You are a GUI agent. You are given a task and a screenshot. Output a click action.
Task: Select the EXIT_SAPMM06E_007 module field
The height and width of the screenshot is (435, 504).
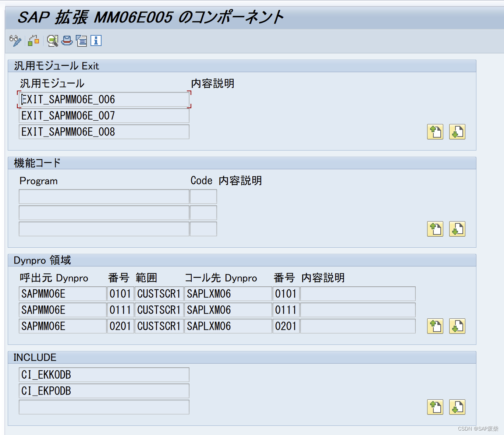click(104, 116)
